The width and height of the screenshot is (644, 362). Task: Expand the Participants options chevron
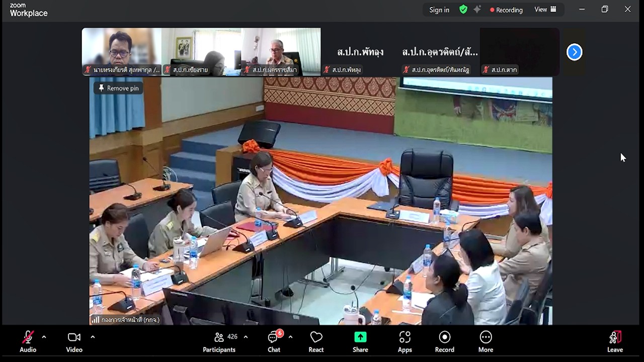pos(245,338)
